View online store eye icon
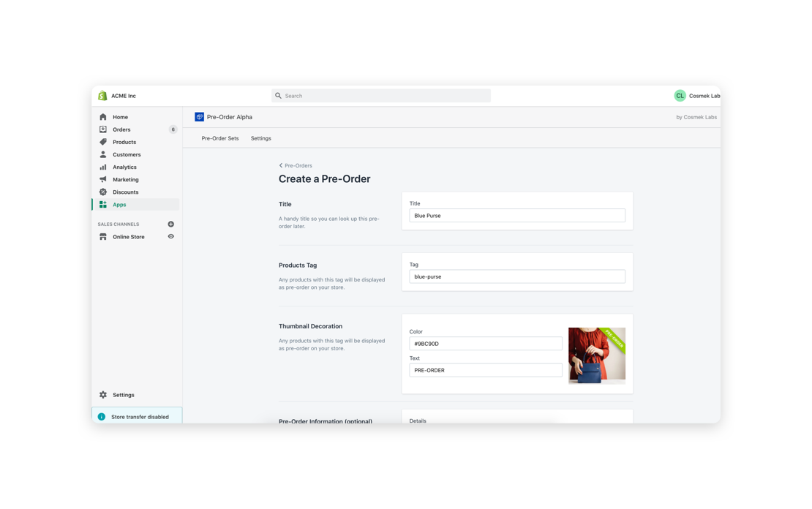812x509 pixels. (171, 237)
